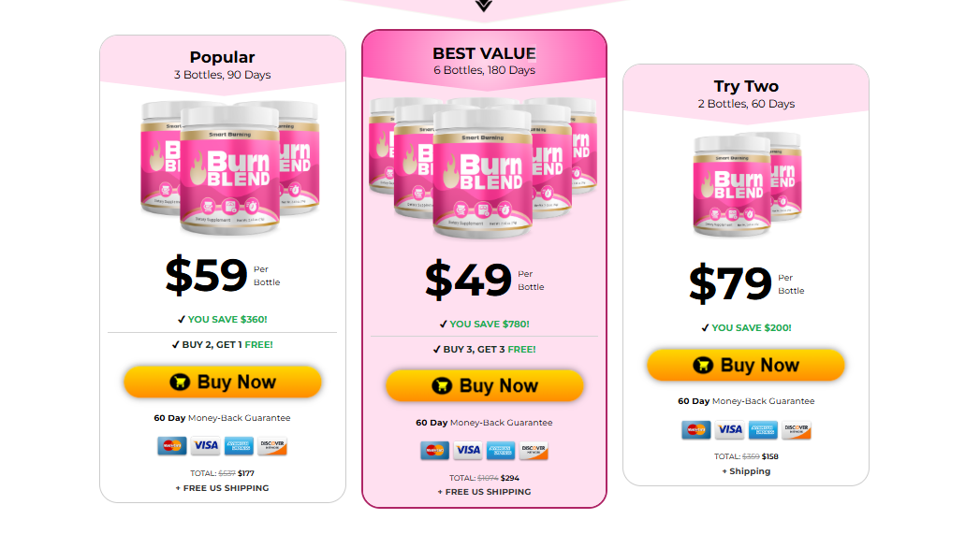Click American Express icon under Popular package
This screenshot has height=534, width=980.
tap(239, 445)
